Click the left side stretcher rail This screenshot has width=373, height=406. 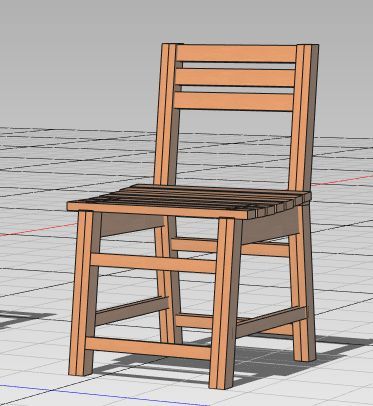(132, 311)
